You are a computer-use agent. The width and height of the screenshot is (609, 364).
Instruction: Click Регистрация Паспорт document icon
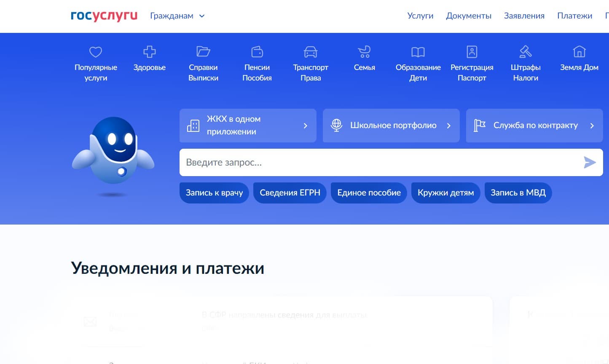[x=472, y=52]
